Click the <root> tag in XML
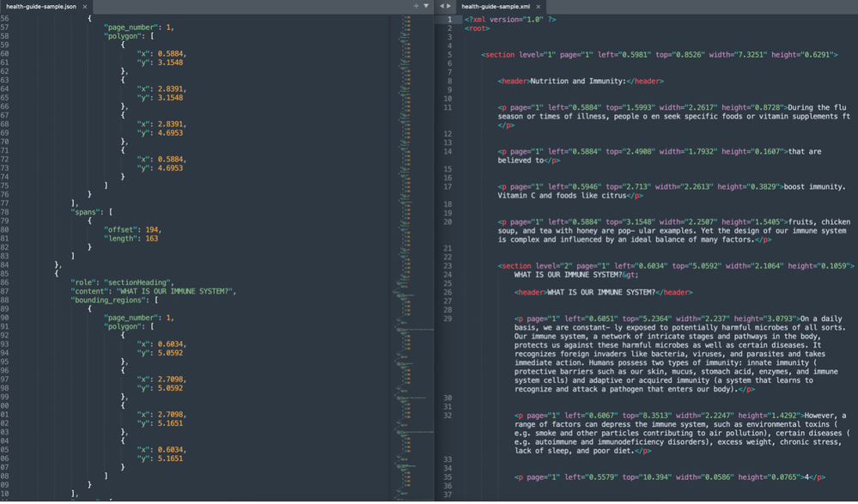858x504 pixels. coord(478,28)
